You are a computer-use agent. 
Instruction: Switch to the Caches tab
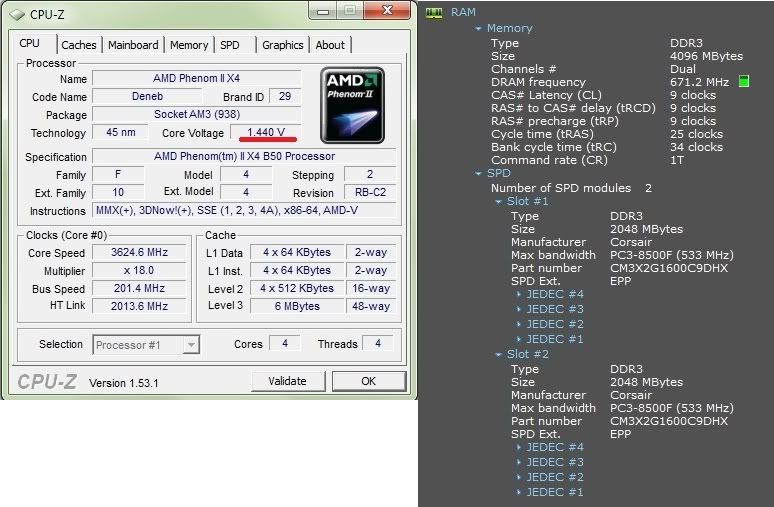78,45
